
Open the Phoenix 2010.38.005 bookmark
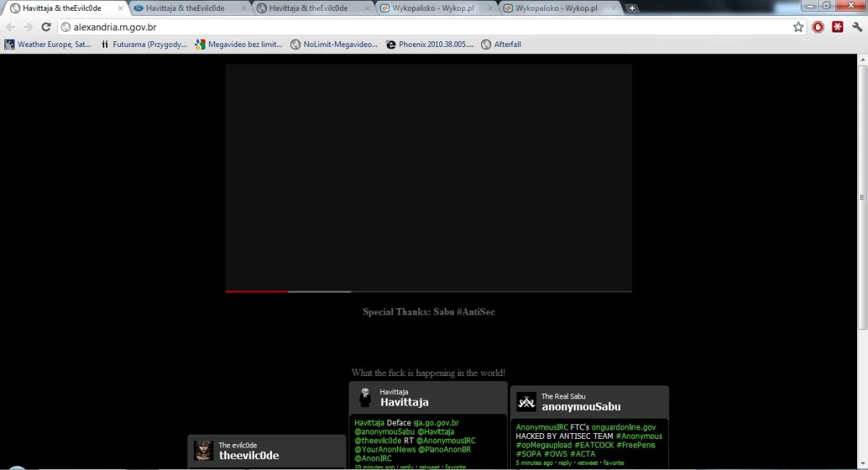430,44
